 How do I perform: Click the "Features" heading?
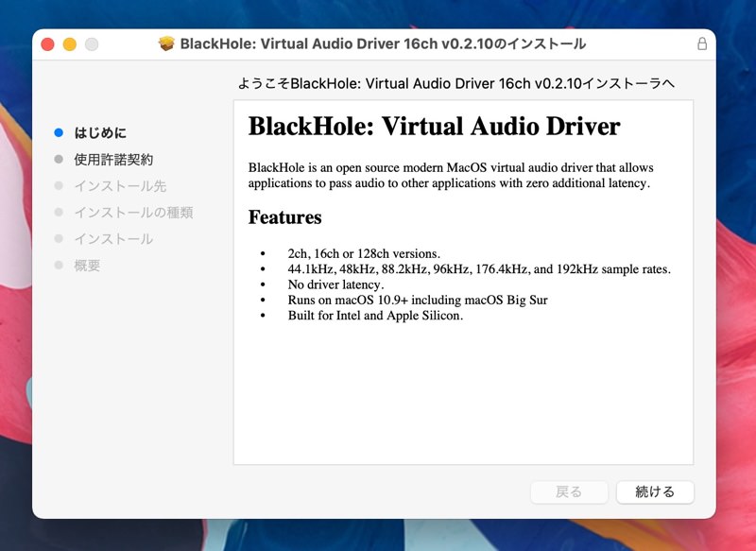[285, 217]
